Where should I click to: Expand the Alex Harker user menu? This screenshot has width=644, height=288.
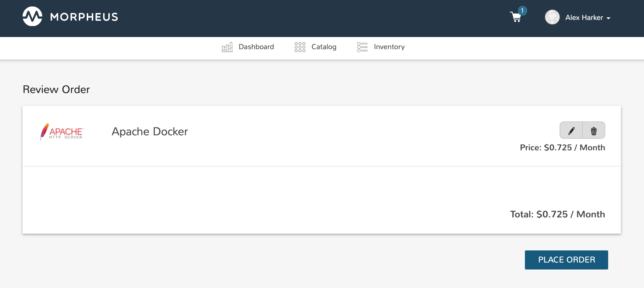584,18
